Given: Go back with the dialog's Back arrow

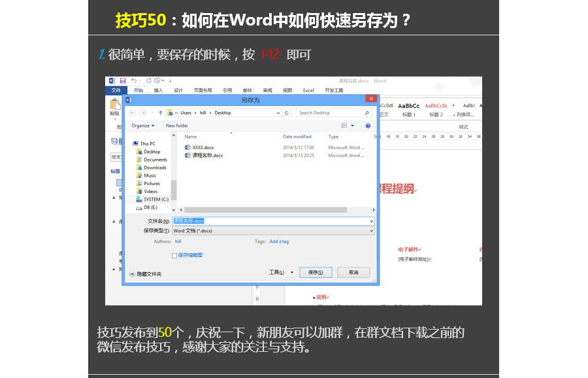Looking at the screenshot, I should click(x=132, y=112).
